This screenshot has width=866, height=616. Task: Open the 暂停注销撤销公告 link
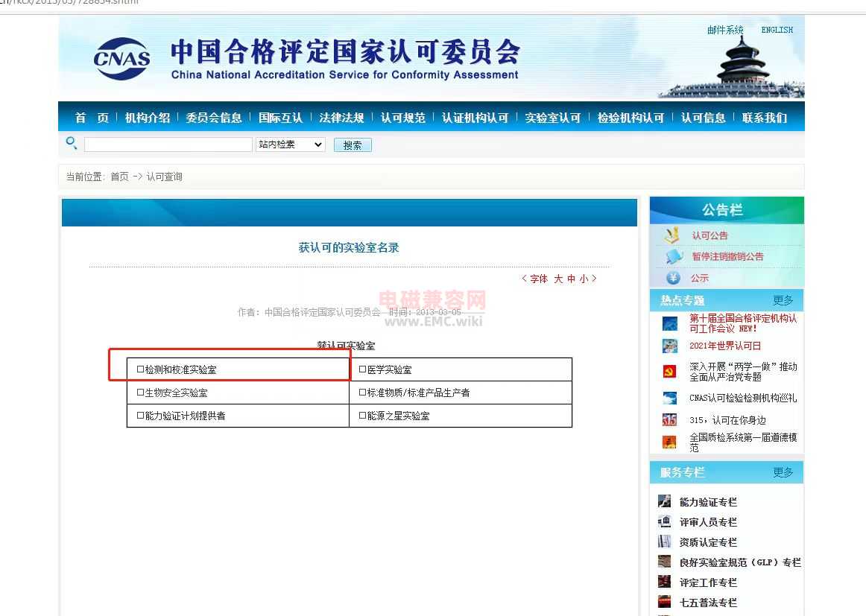pyautogui.click(x=728, y=257)
